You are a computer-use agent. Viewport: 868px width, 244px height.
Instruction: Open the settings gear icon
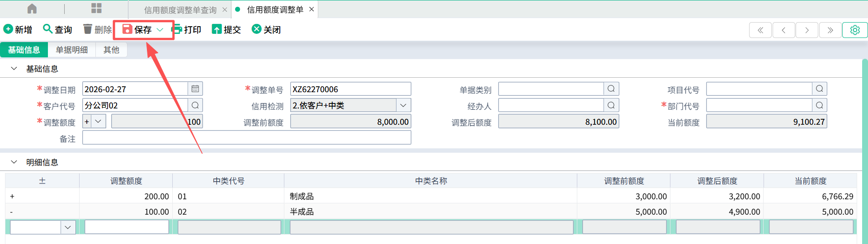pyautogui.click(x=854, y=30)
